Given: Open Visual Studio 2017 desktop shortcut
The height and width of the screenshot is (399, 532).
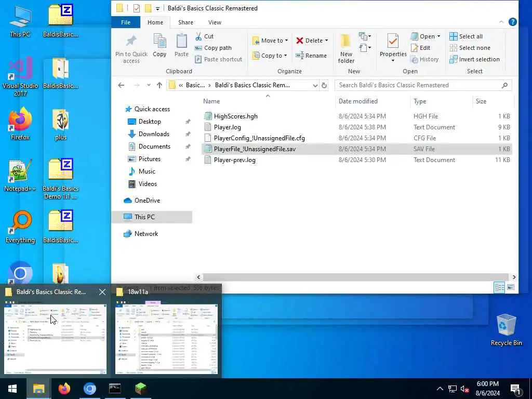Looking at the screenshot, I should coord(20,76).
